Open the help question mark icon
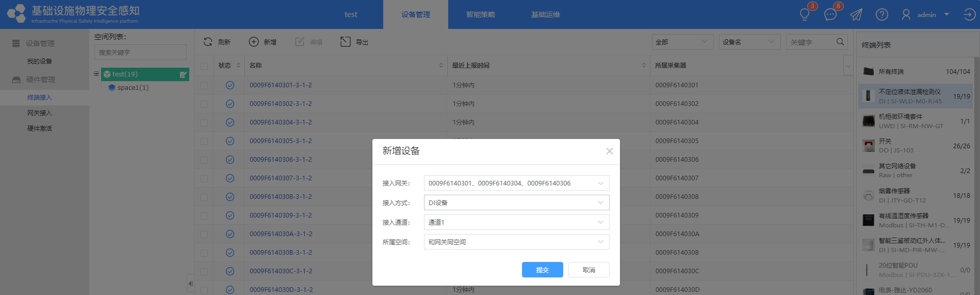Screen dimensions: 980x295 882,14
